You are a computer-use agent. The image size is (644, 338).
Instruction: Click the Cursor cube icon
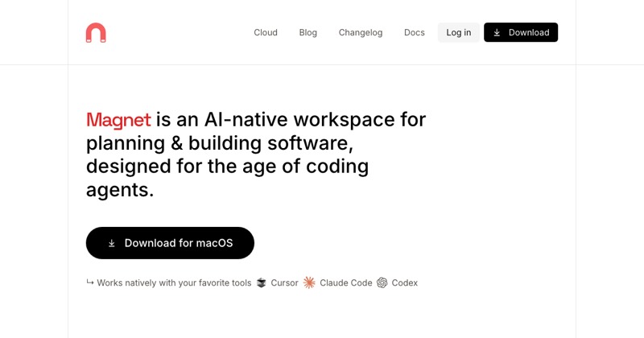pos(261,283)
